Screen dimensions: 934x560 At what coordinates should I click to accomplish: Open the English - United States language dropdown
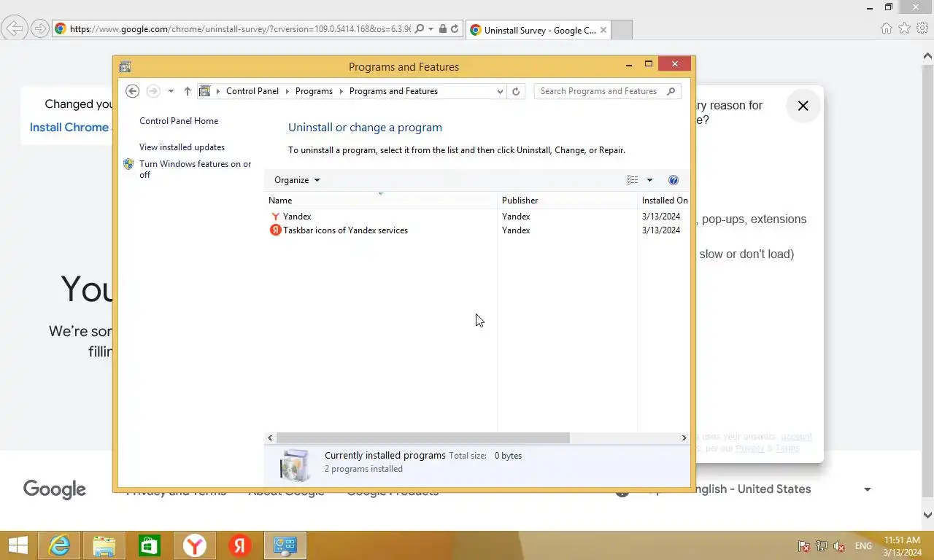pyautogui.click(x=782, y=489)
